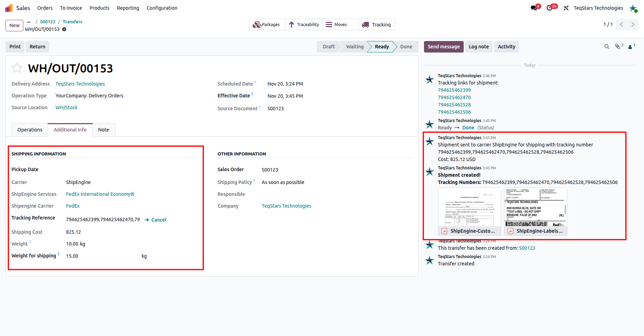Open the discuss messages icon with badge 8
Screen dimensions: 644x336
pos(534,8)
